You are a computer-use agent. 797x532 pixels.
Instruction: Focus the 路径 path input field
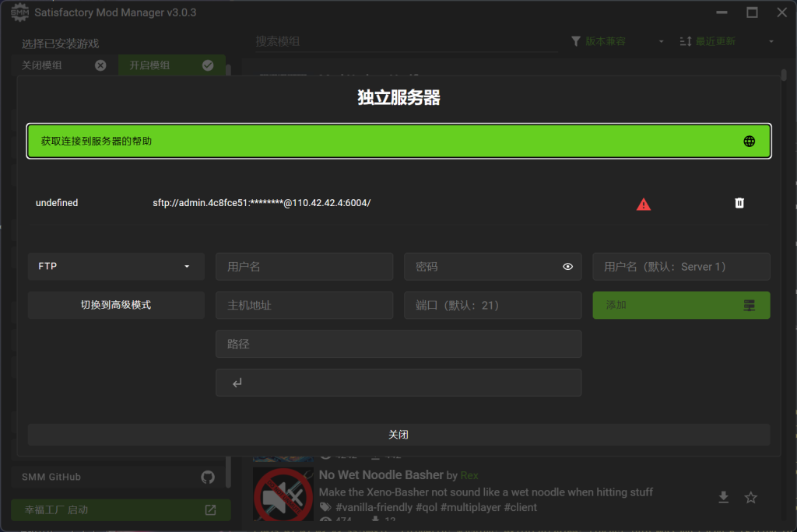398,344
